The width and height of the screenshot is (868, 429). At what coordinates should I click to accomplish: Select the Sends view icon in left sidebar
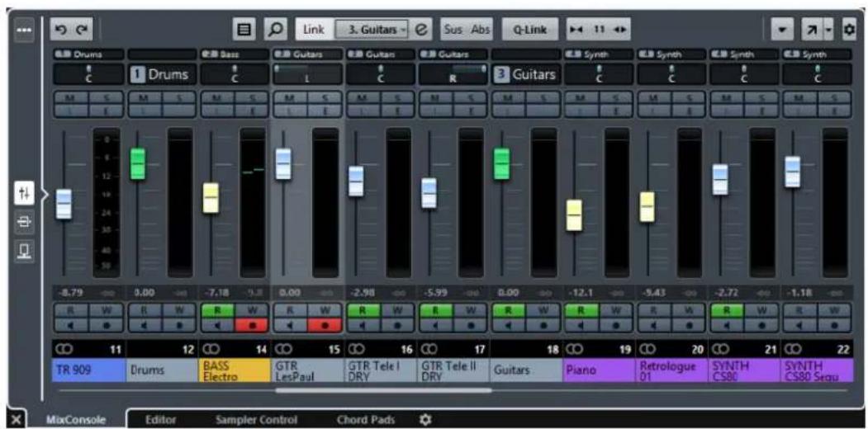click(25, 252)
